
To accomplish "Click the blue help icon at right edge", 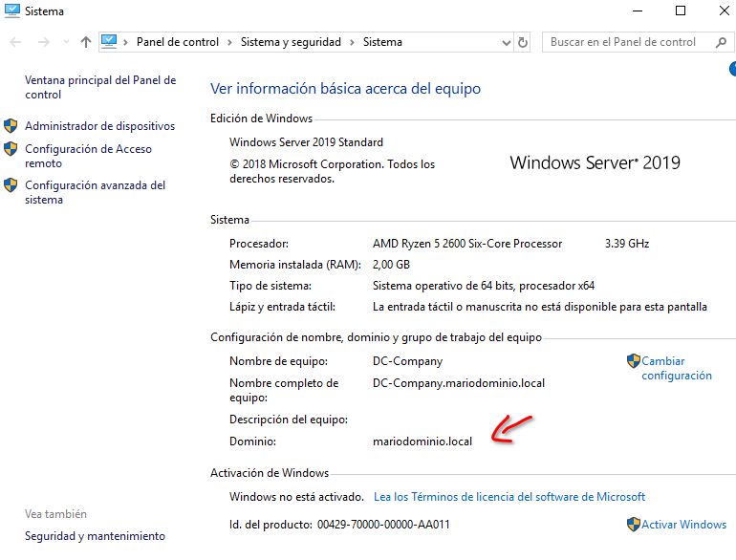I will 733,69.
